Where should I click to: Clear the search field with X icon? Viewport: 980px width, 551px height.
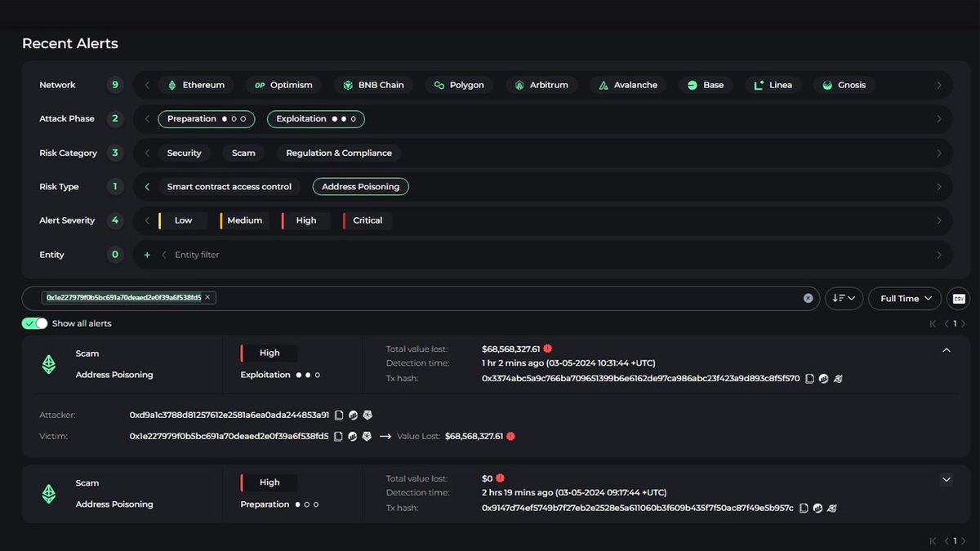click(x=808, y=299)
